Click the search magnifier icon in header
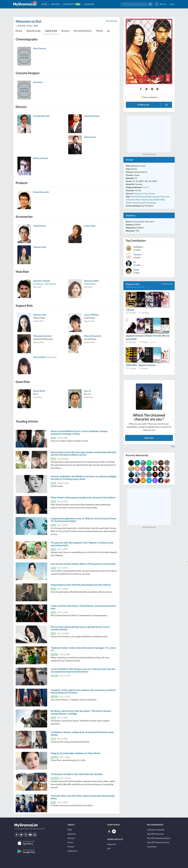 [x=151, y=4]
